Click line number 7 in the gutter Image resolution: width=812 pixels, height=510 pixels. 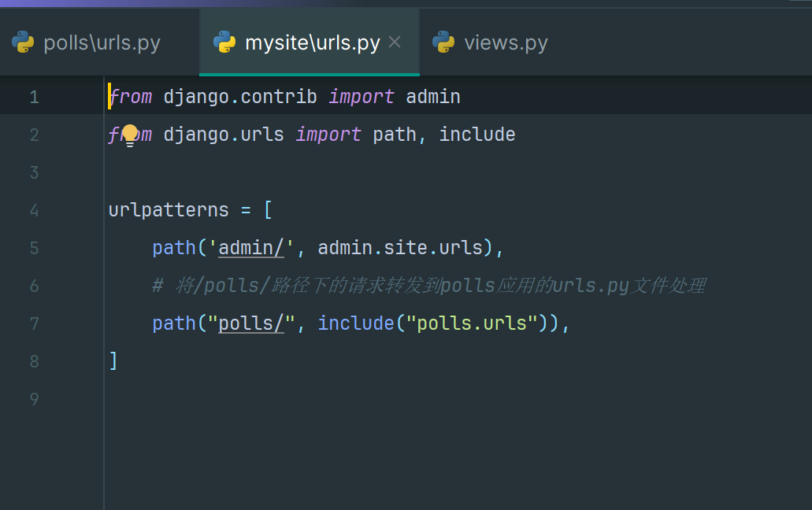[x=34, y=323]
